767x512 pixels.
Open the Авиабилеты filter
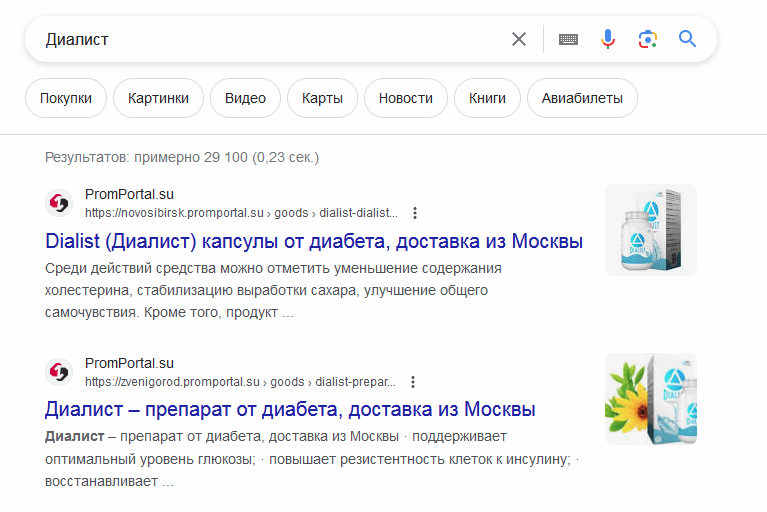tap(582, 98)
